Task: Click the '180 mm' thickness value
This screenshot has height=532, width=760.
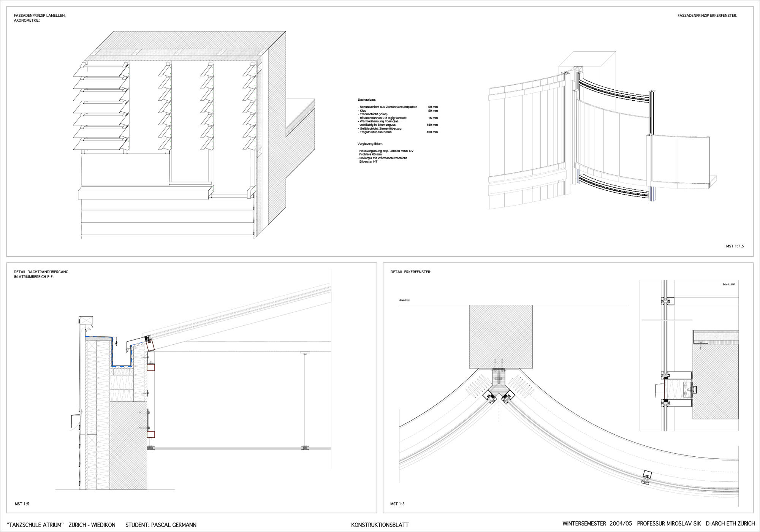Action: (x=432, y=125)
